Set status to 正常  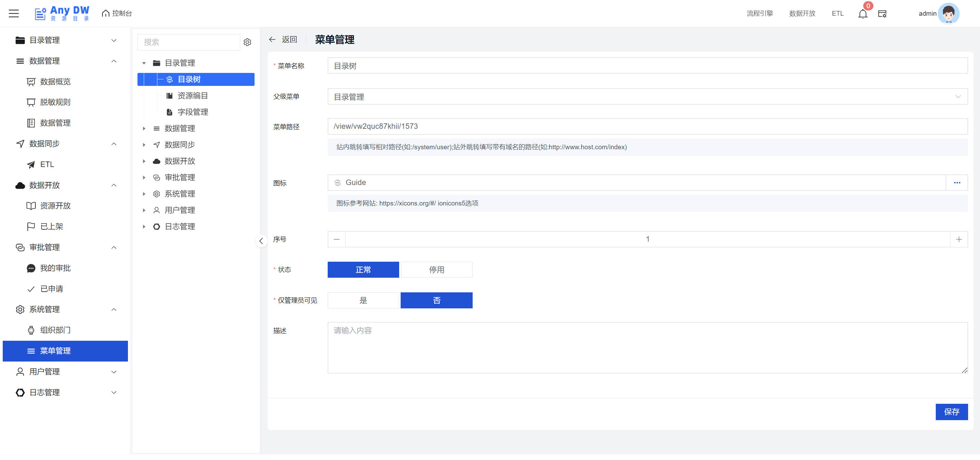click(363, 270)
